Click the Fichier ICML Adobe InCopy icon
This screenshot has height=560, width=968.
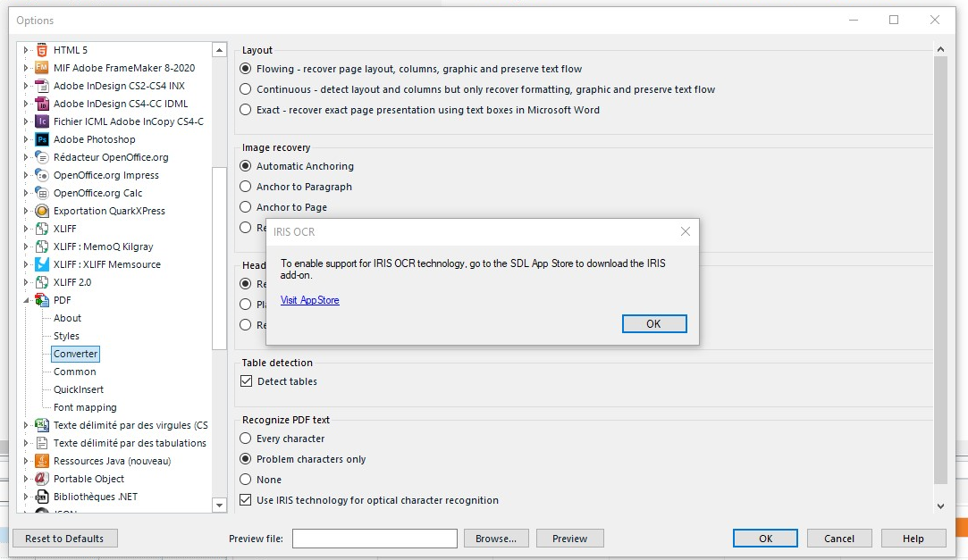[42, 121]
